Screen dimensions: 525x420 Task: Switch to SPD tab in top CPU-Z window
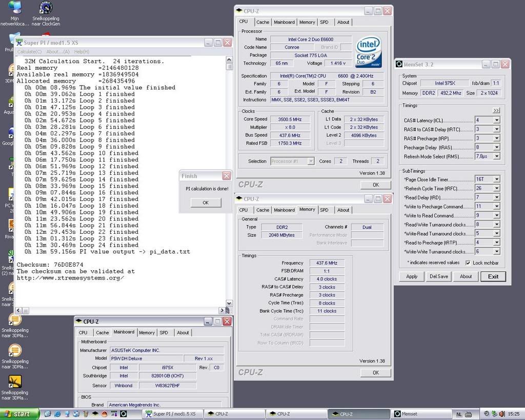pos(324,22)
